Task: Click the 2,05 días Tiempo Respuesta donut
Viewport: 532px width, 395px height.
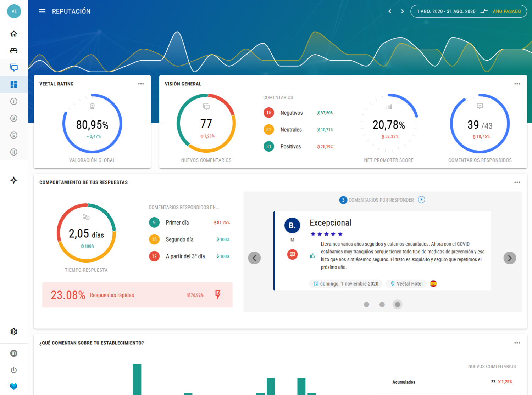Action: 86,233
